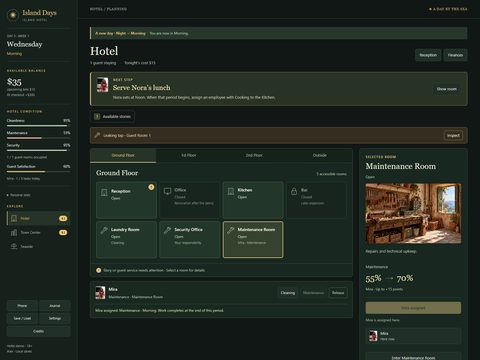Click the Maintenance Room workshop image
This screenshot has height=360, width=480.
click(413, 213)
